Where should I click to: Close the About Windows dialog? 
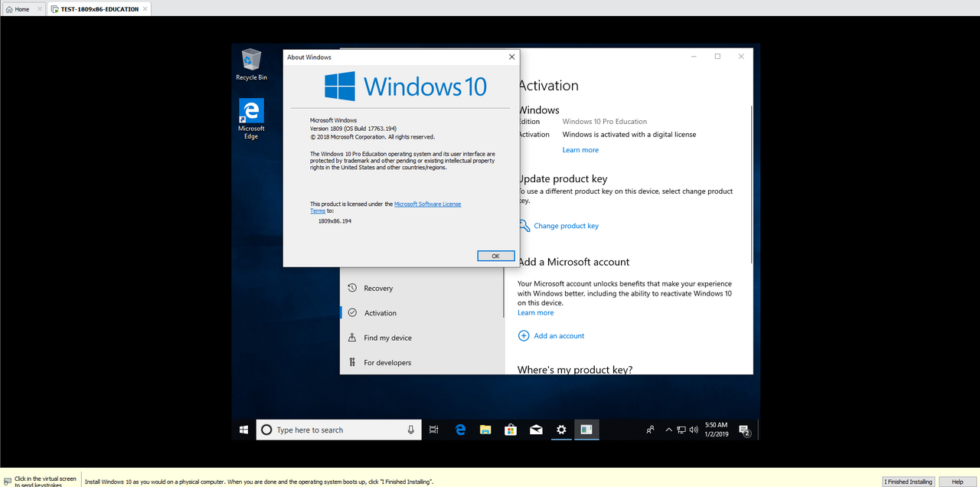tap(511, 57)
